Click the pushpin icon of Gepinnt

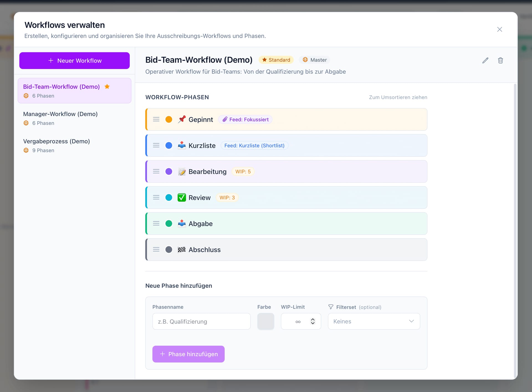[x=182, y=119]
